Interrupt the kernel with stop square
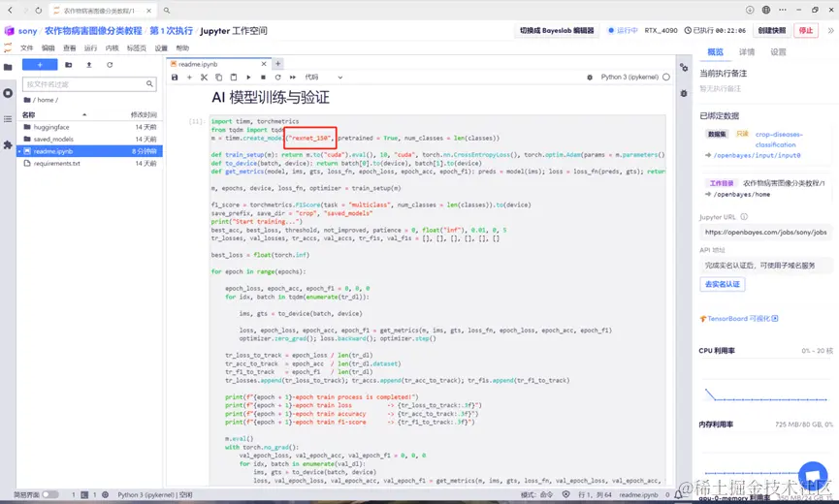This screenshot has width=839, height=504. [263, 77]
